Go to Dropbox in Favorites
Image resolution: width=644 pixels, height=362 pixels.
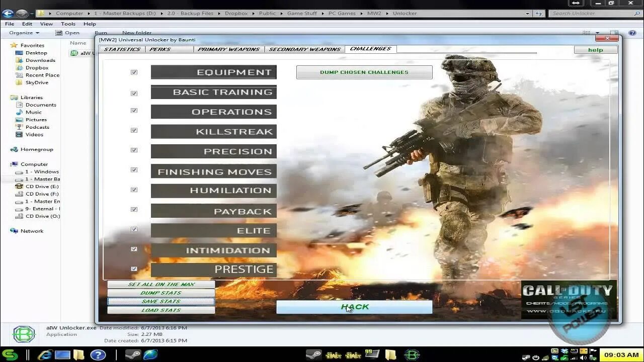click(x=36, y=68)
